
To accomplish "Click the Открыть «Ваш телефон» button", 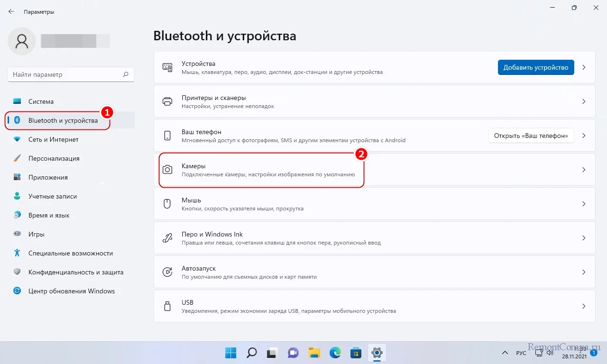I will (531, 136).
